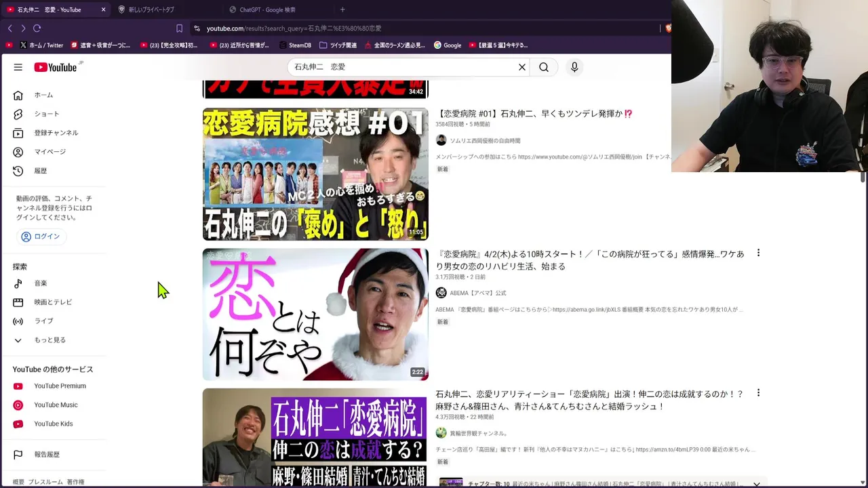Go back in the browser
The width and height of the screenshot is (868, 488).
point(9,28)
